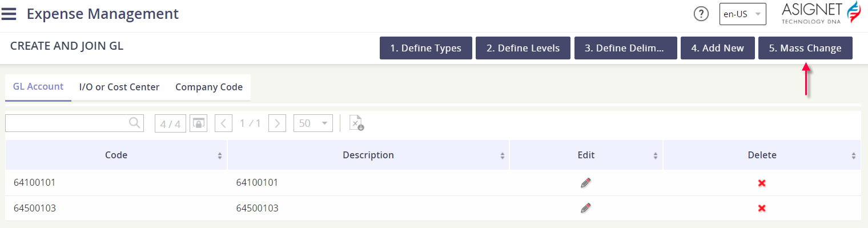This screenshot has height=228, width=868.
Task: Click the Edit column sort arrows
Action: pyautogui.click(x=656, y=155)
